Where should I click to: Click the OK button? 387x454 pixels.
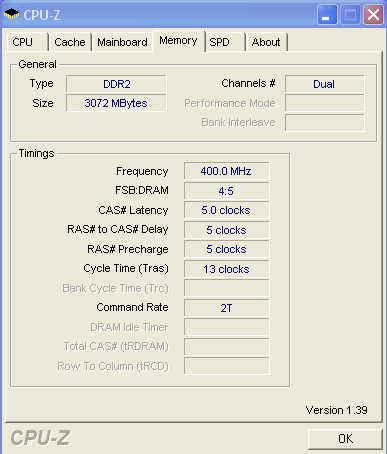point(345,439)
